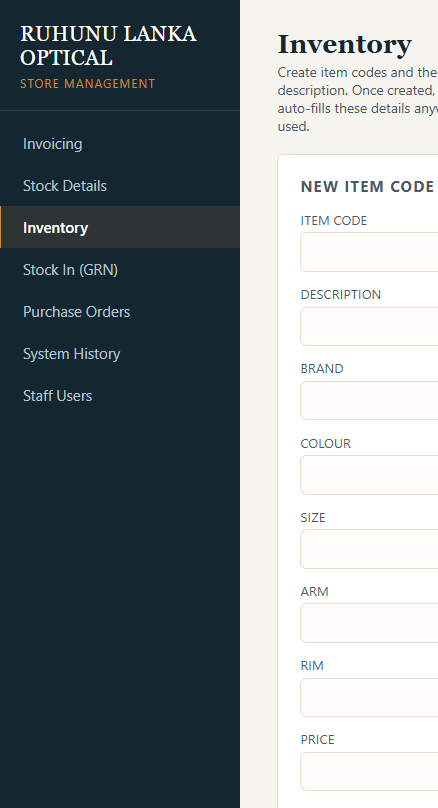
Task: Select the Price input field
Action: tap(369, 771)
